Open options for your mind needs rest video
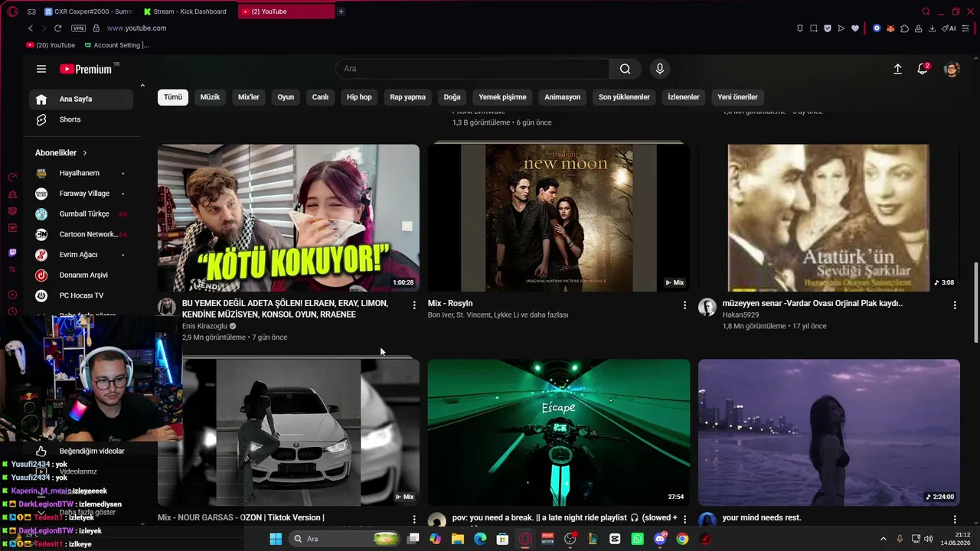Viewport: 980px width, 551px height. coord(955,519)
